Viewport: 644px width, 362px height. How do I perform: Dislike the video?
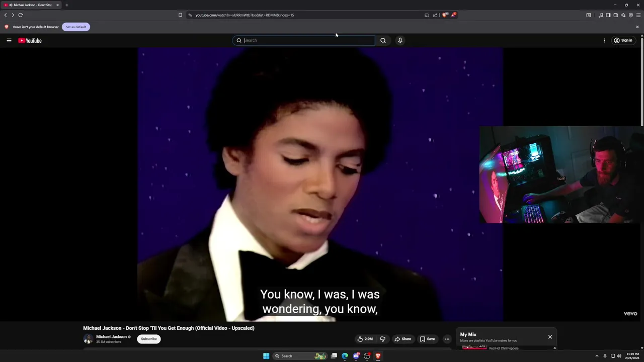point(382,339)
